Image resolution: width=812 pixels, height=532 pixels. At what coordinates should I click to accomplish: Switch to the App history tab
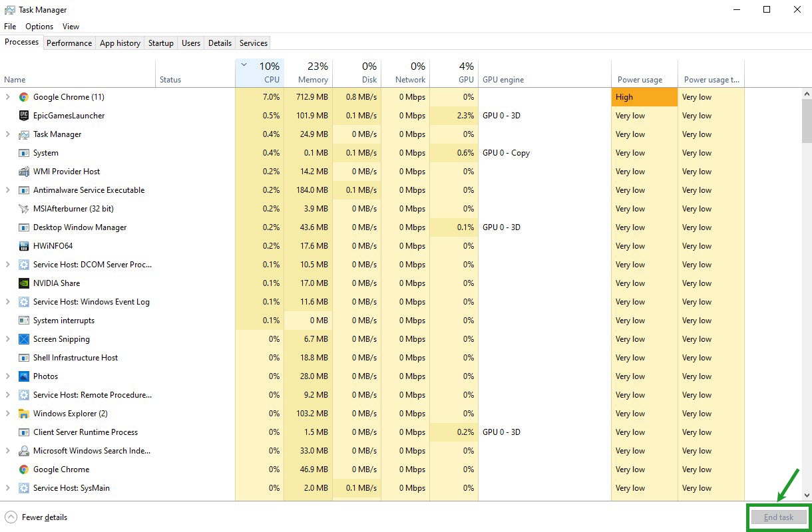(120, 43)
